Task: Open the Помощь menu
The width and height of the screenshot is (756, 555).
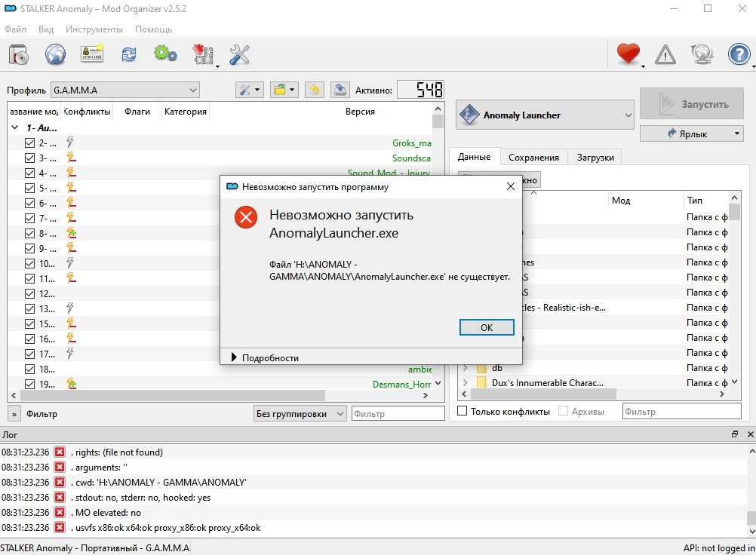Action: [x=153, y=29]
